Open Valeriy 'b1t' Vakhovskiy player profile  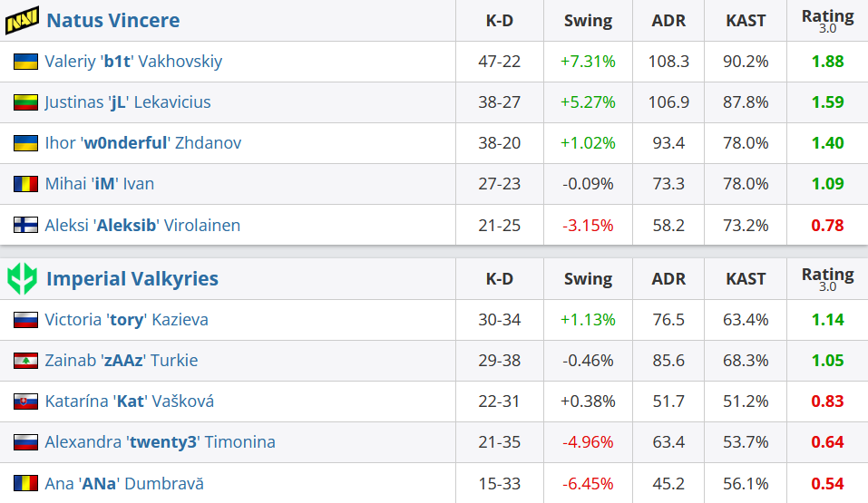tap(133, 62)
